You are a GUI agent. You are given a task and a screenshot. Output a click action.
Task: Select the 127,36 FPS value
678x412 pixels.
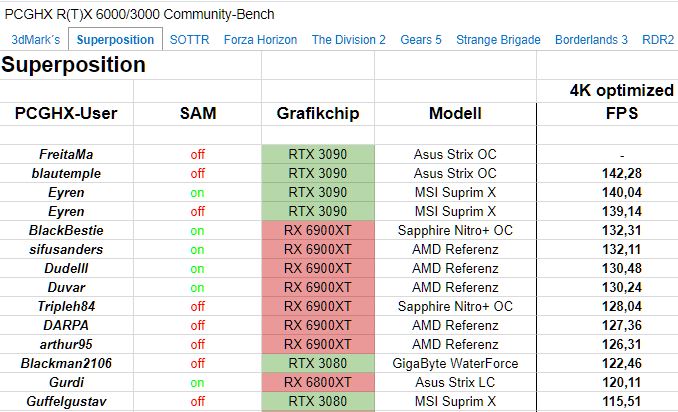click(622, 326)
